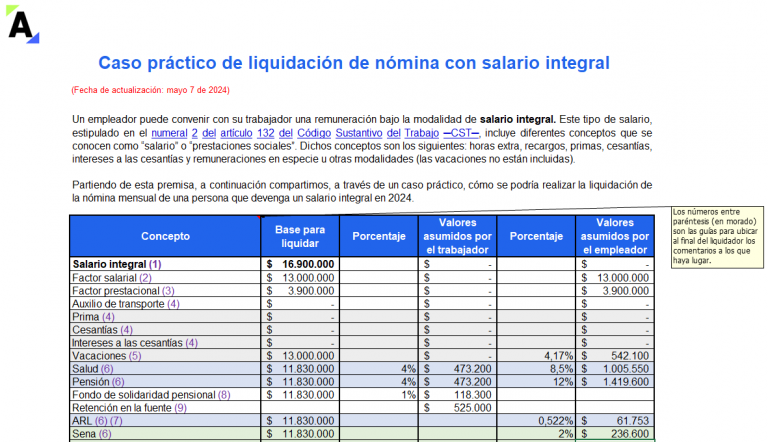Click the "4,17%" vacaciones percentage cell

[x=536, y=356]
